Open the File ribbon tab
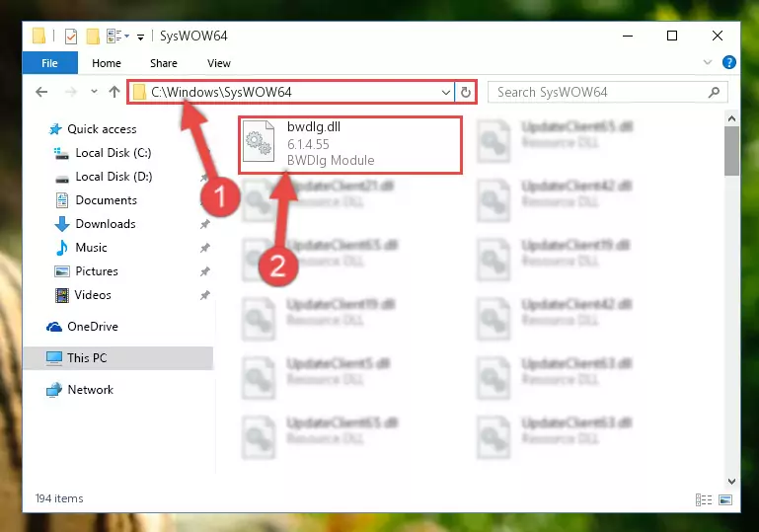This screenshot has width=759, height=532. [x=50, y=63]
